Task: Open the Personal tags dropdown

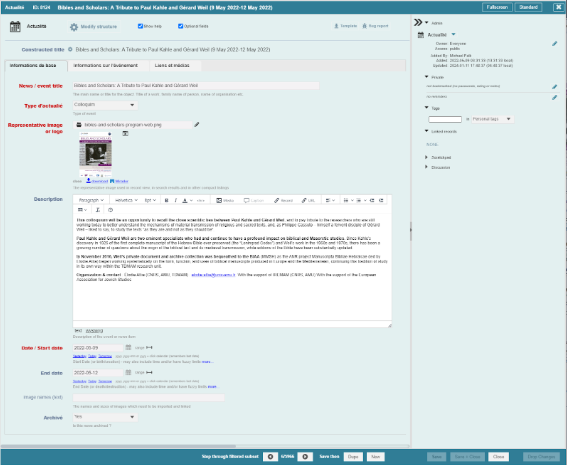Action: point(492,119)
